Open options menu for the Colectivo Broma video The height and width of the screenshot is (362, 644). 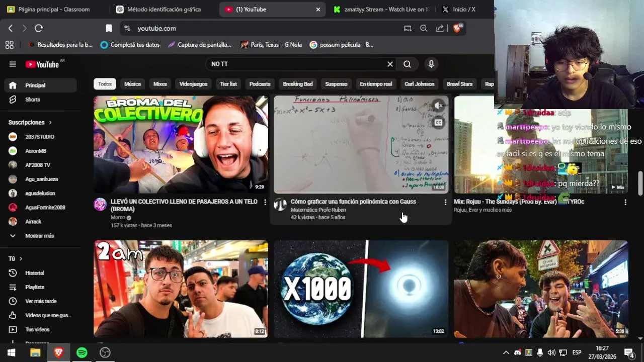[x=265, y=202]
